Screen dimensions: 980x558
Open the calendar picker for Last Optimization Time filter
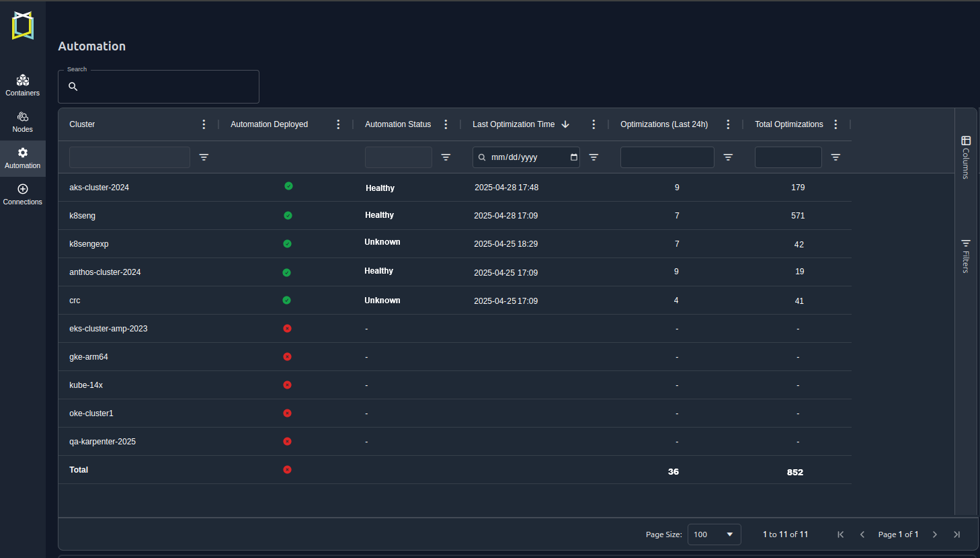pyautogui.click(x=573, y=157)
